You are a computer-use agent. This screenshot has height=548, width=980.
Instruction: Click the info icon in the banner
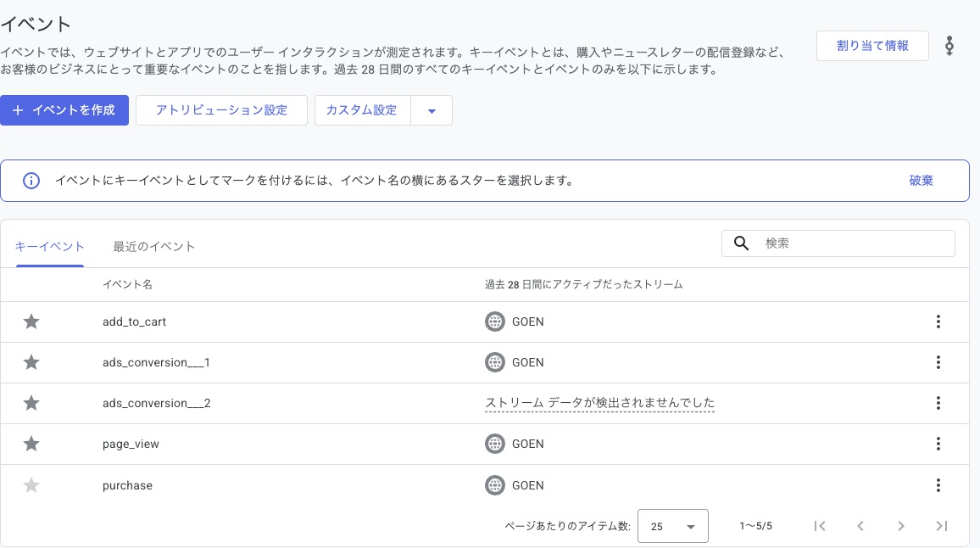[x=31, y=181]
